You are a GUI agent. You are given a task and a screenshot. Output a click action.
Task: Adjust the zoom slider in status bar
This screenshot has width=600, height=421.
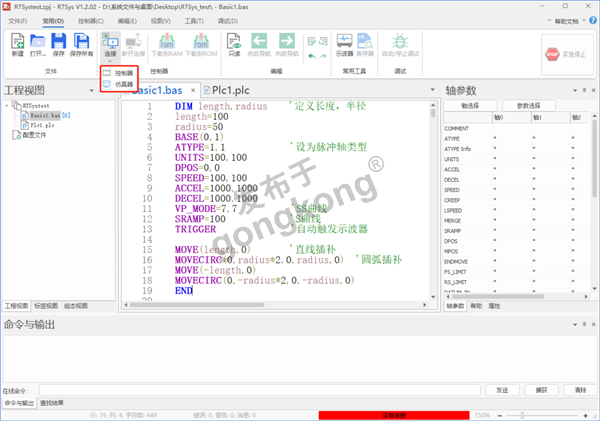click(522, 415)
